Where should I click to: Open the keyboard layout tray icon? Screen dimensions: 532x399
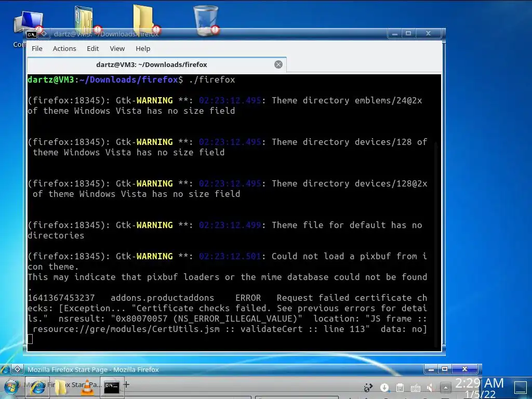coord(415,388)
